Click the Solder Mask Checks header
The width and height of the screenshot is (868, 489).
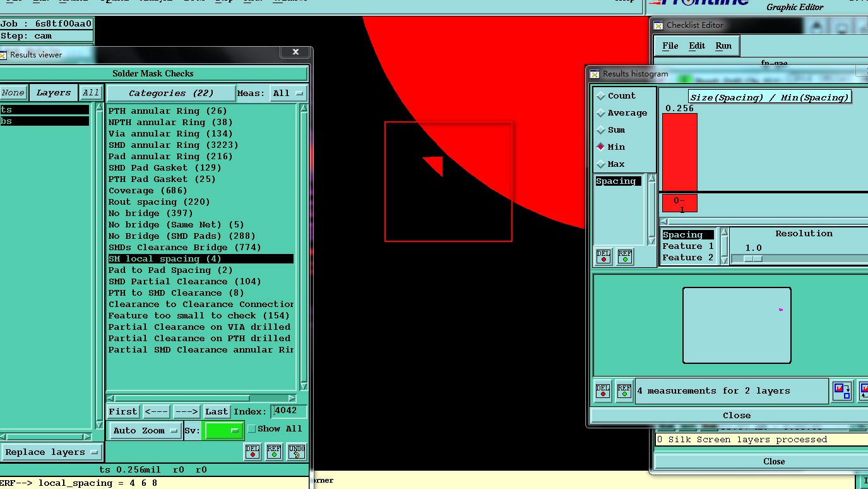153,73
